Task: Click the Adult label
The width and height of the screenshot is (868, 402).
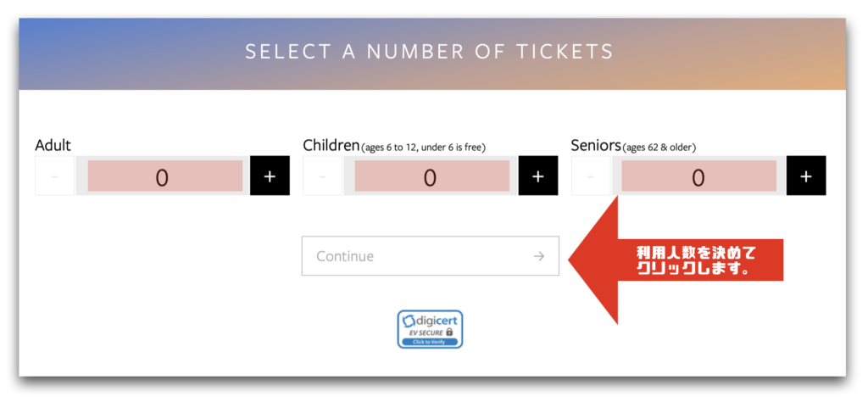Action: pyautogui.click(x=53, y=145)
